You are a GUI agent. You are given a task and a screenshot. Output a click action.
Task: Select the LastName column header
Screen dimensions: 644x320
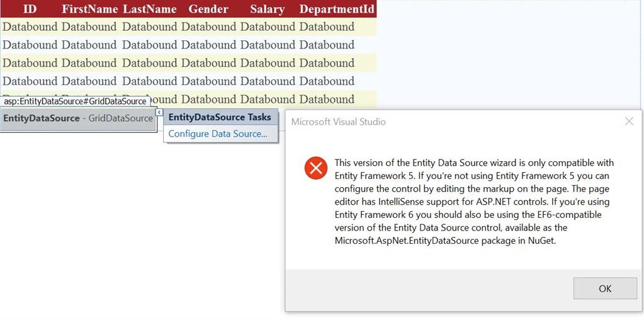click(x=149, y=9)
